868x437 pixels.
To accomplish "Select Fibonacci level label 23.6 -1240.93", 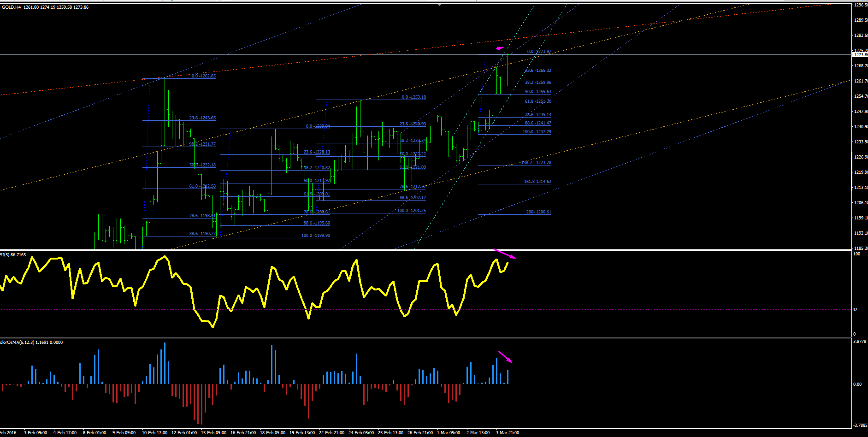I will (x=413, y=124).
